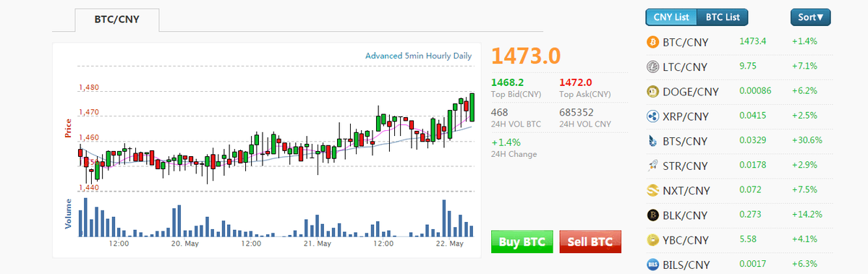The width and height of the screenshot is (868, 274).
Task: Click the NXT/CNY price 0.072
Action: click(x=750, y=190)
